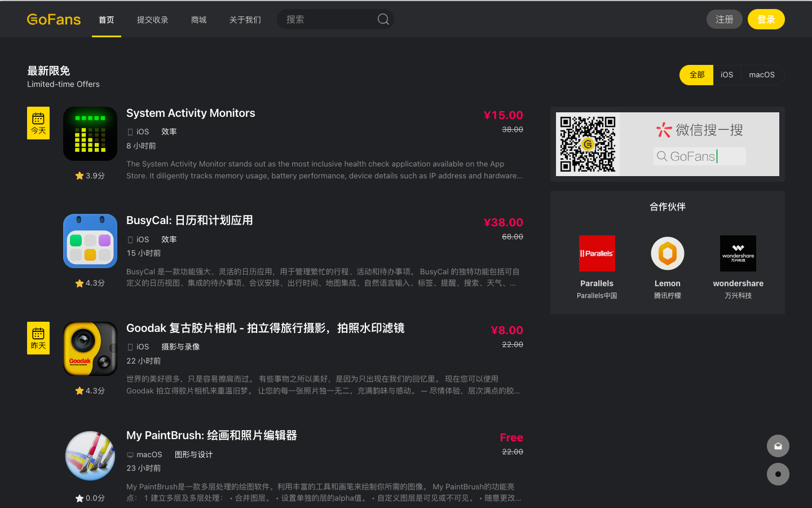This screenshot has height=508, width=812.
Task: Click the 注册 button
Action: [724, 19]
